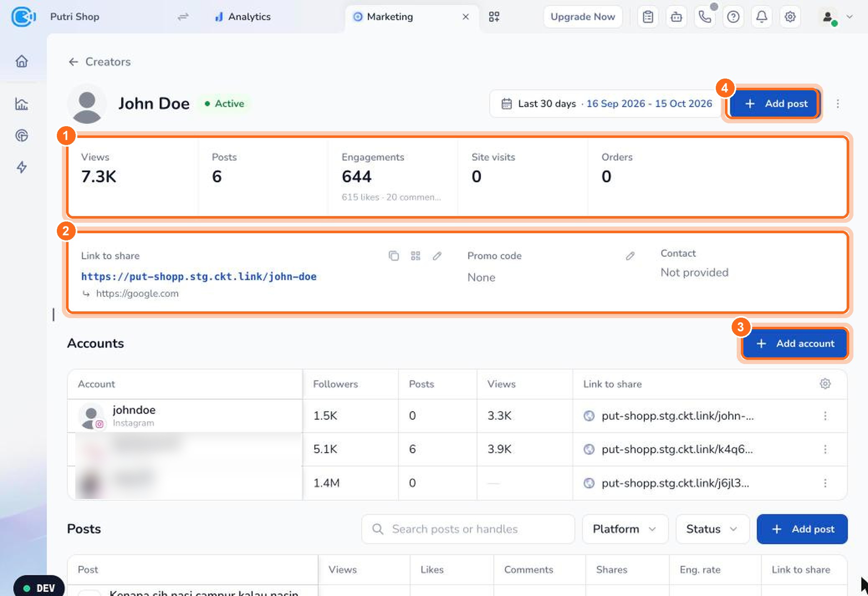868x596 pixels.
Task: Open the j6jl3 share link
Action: [675, 483]
